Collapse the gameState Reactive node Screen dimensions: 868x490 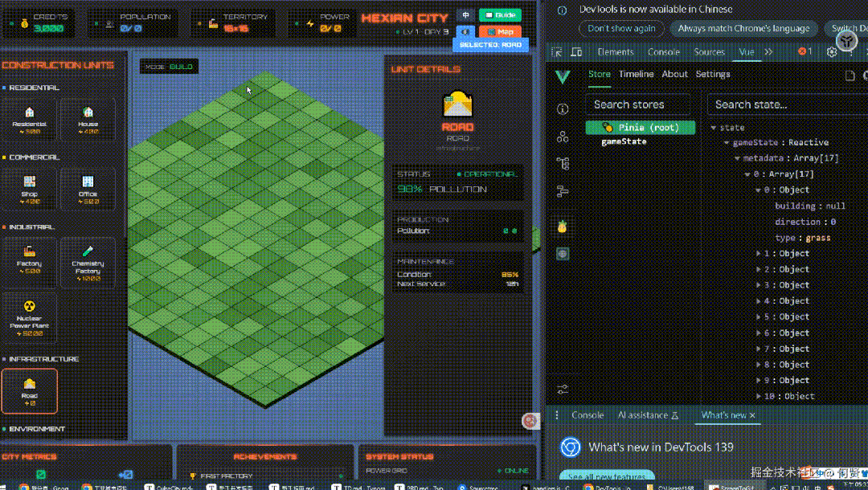tap(727, 143)
